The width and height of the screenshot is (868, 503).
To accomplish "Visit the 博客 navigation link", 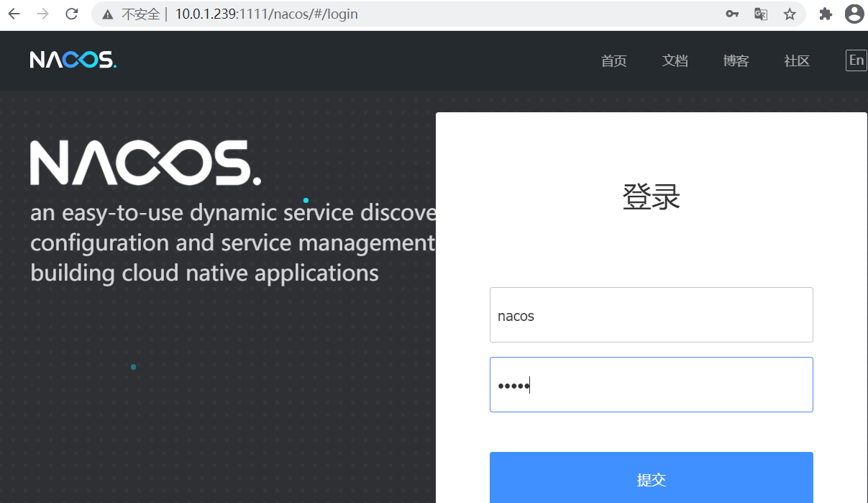I will (x=736, y=61).
